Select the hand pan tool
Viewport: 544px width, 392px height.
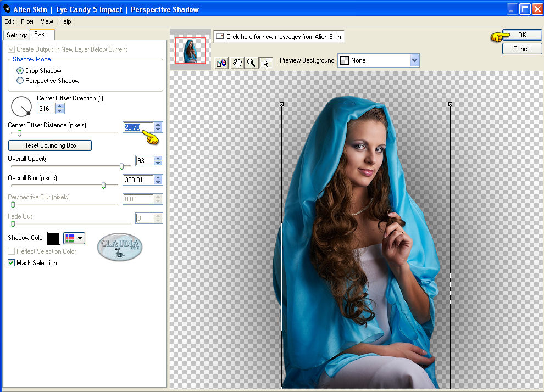(237, 63)
